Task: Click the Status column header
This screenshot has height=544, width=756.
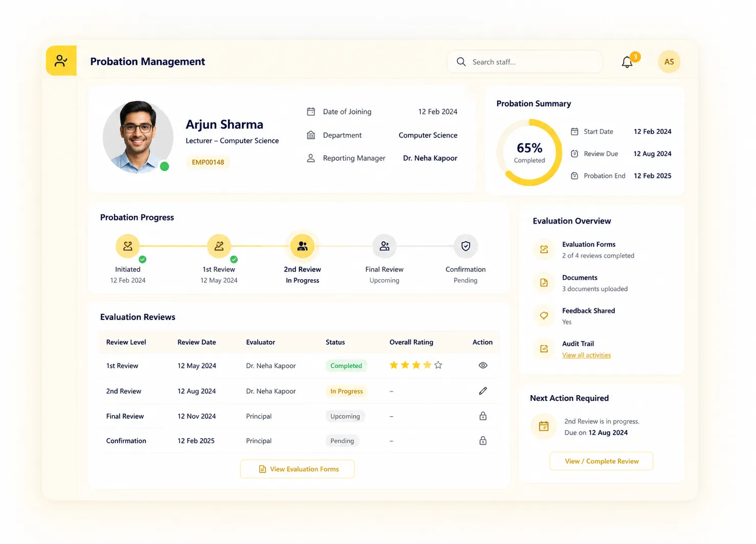Action: coord(335,342)
